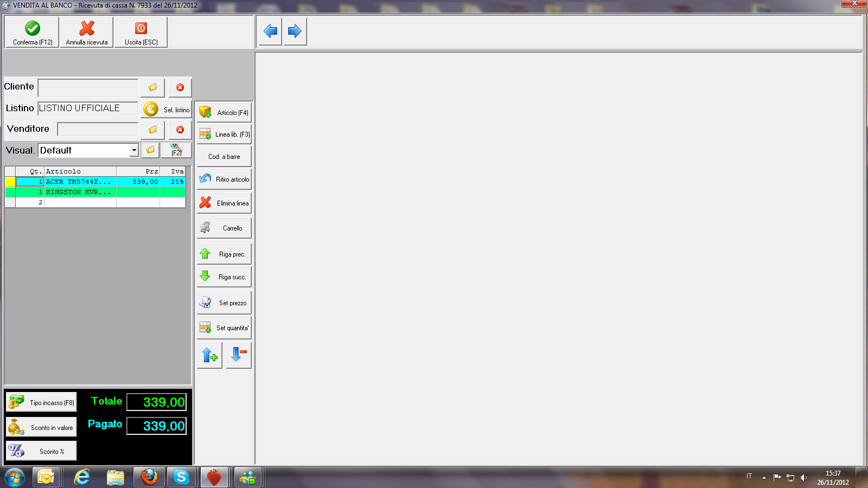
Task: Open the Action Center flag icon in tray
Action: (777, 478)
